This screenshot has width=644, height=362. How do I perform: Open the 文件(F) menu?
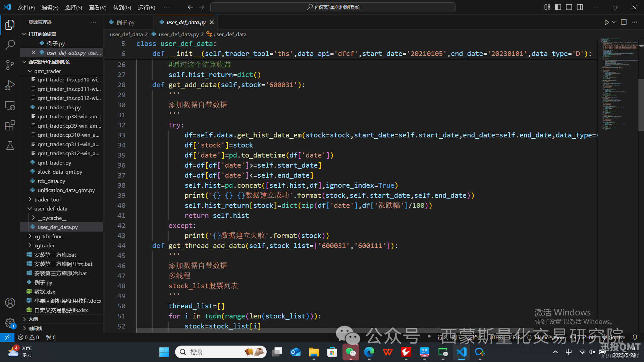click(x=26, y=7)
